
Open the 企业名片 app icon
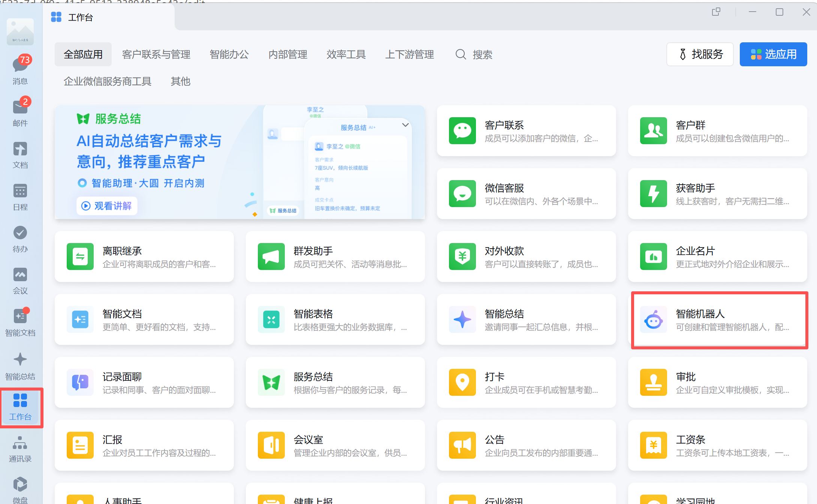(654, 256)
